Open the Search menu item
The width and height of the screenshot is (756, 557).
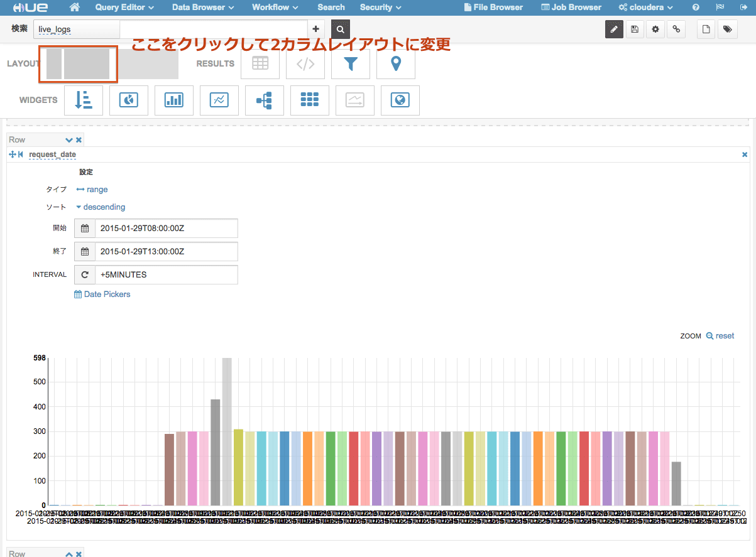331,8
